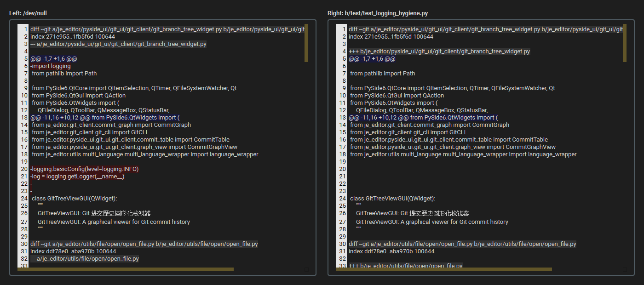This screenshot has width=644, height=285.
Task: Click the left pane horizontal scrollbar thumb
Action: (x=126, y=269)
